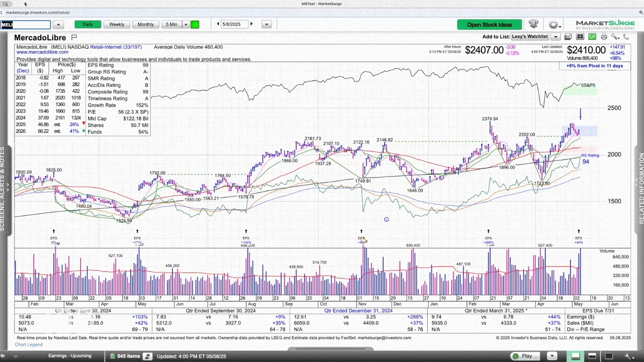
Task: Switch to the Weekly chart
Action: (116, 24)
